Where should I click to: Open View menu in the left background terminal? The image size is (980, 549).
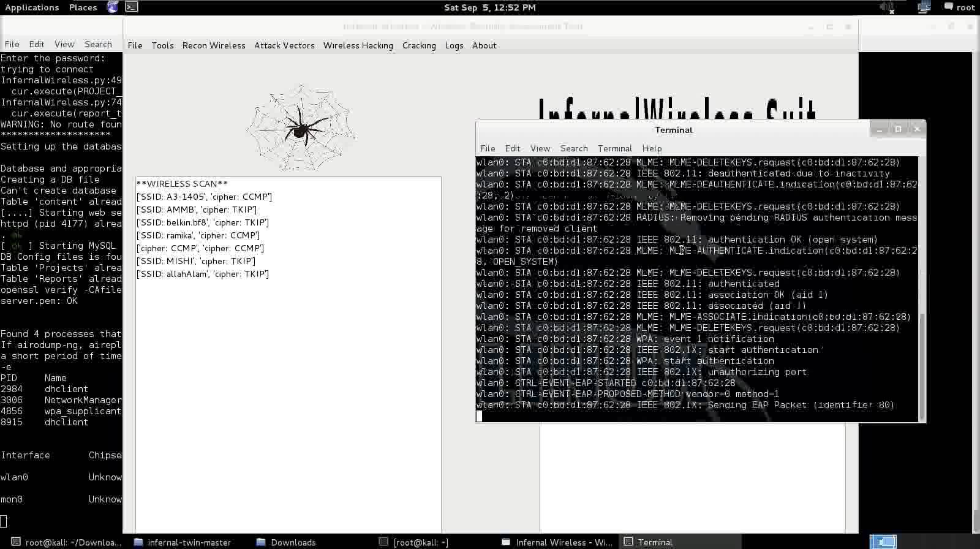coord(64,44)
